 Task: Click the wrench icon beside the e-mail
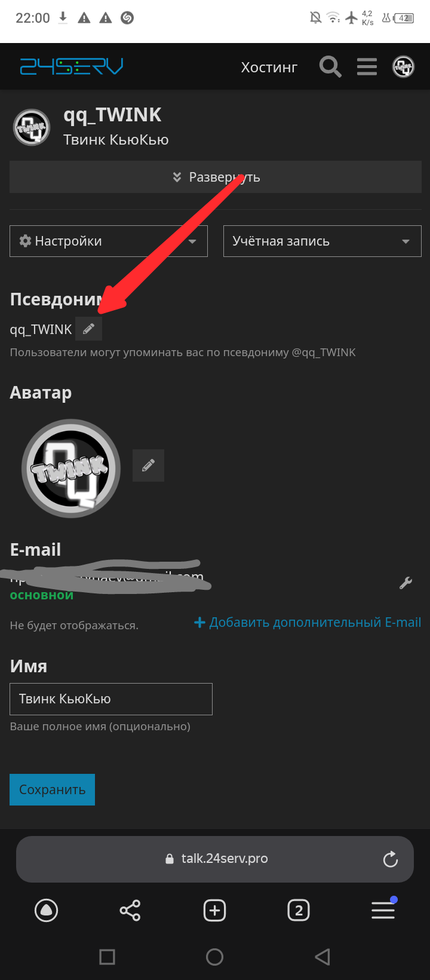coord(406,583)
